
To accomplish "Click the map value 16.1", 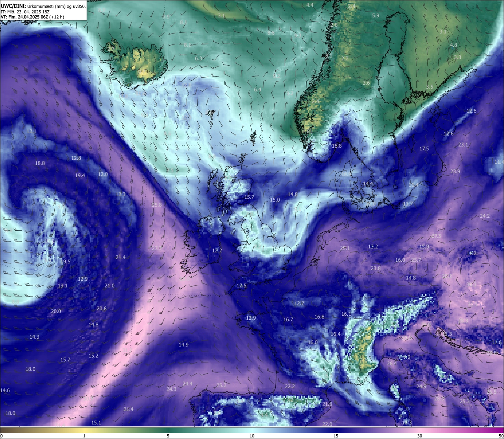I will click(346, 314).
